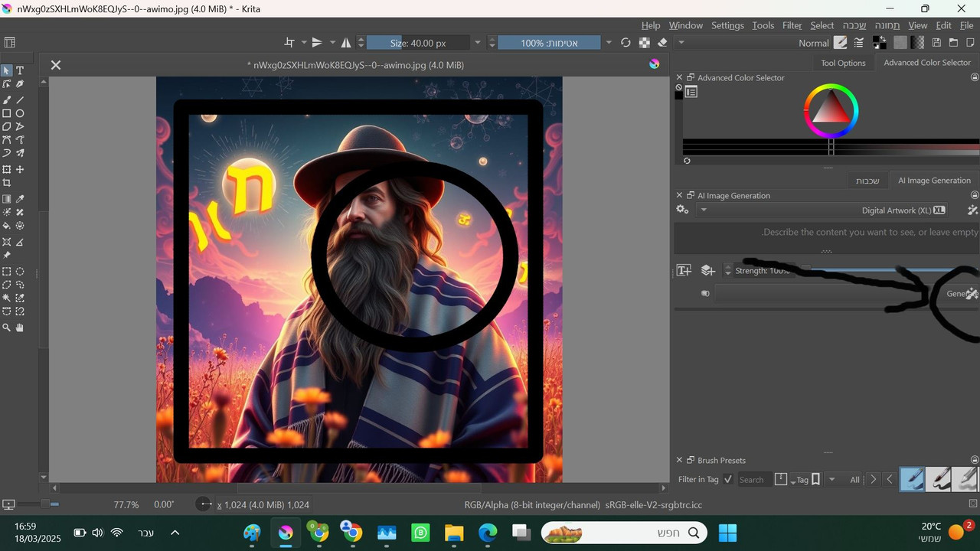Select the Transform tool

pos(7,169)
